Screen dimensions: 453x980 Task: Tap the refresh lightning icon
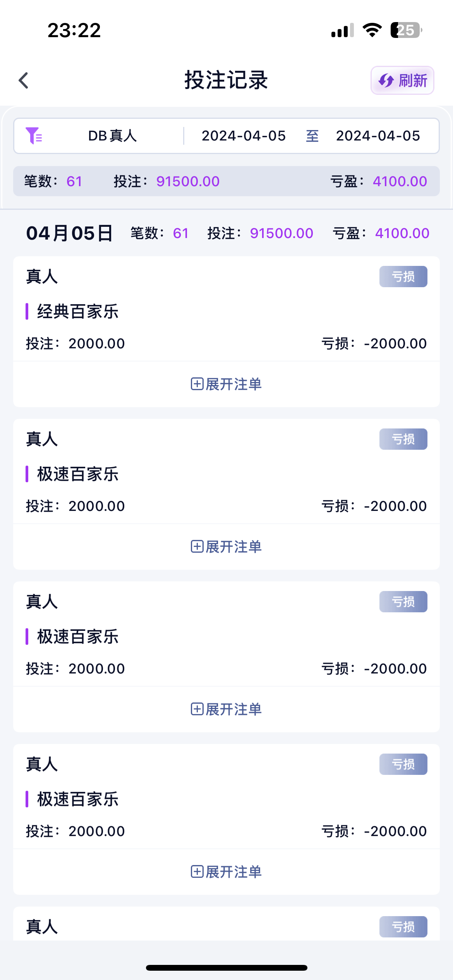coord(386,81)
